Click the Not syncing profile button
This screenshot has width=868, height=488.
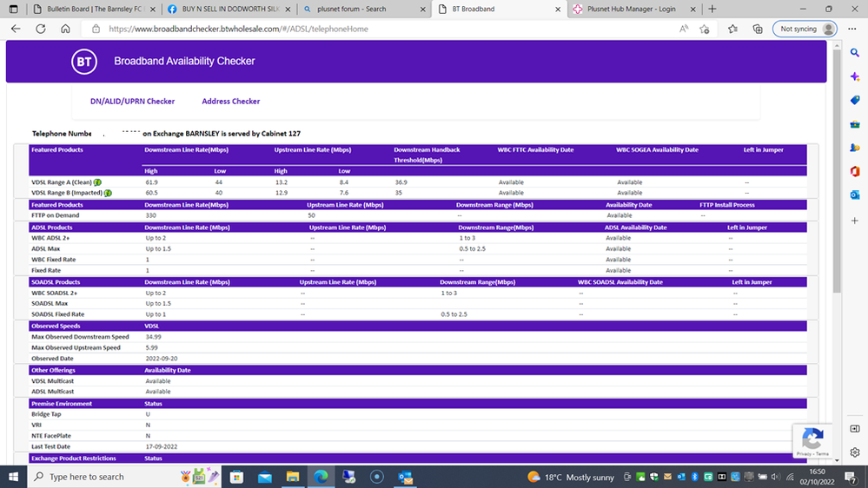click(x=806, y=29)
